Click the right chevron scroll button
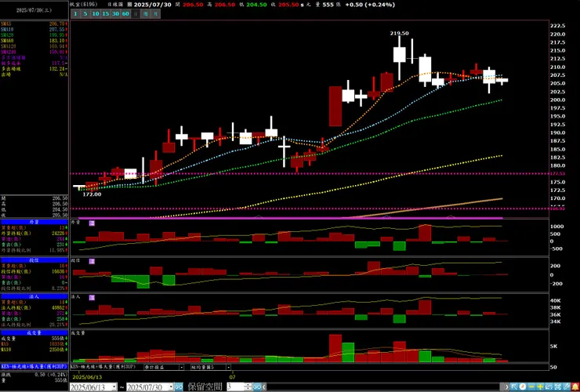Image resolution: width=580 pixels, height=392 pixels. click(507, 387)
